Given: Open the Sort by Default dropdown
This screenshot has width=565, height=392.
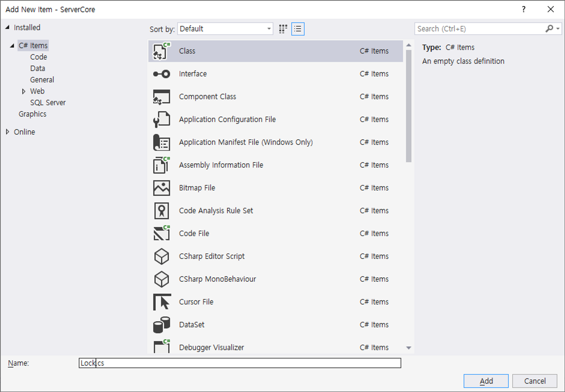Looking at the screenshot, I should tap(225, 29).
